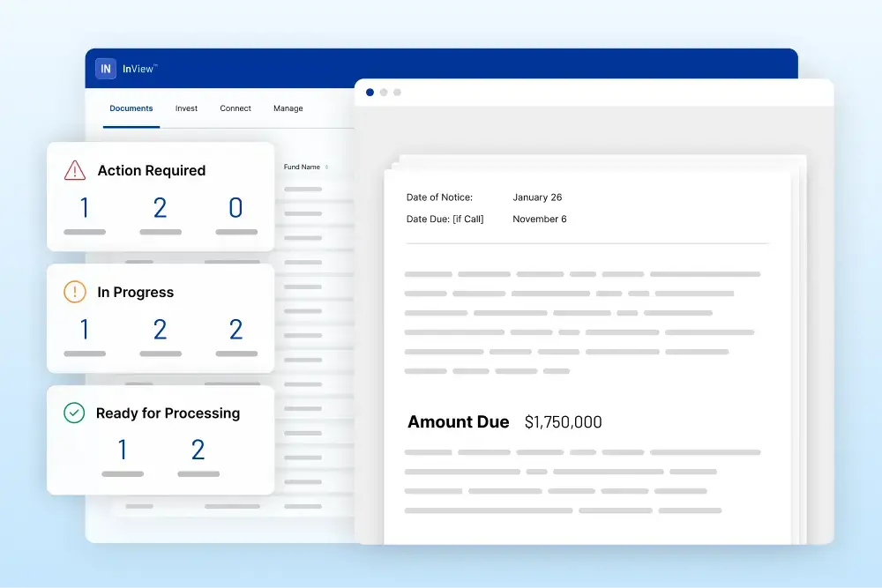Viewport: 882px width, 588px height.
Task: Click the blue dot in document window header
Action: (x=370, y=93)
